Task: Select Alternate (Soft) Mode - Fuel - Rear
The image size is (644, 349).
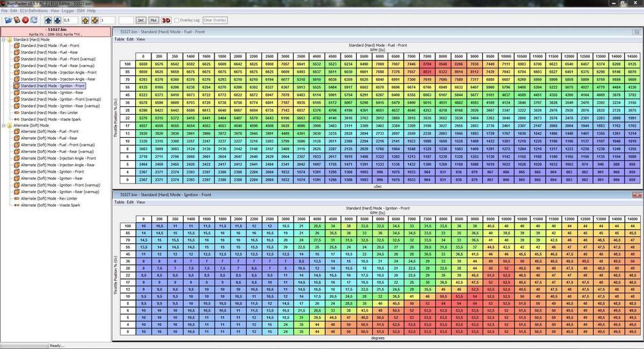Action: (50, 138)
